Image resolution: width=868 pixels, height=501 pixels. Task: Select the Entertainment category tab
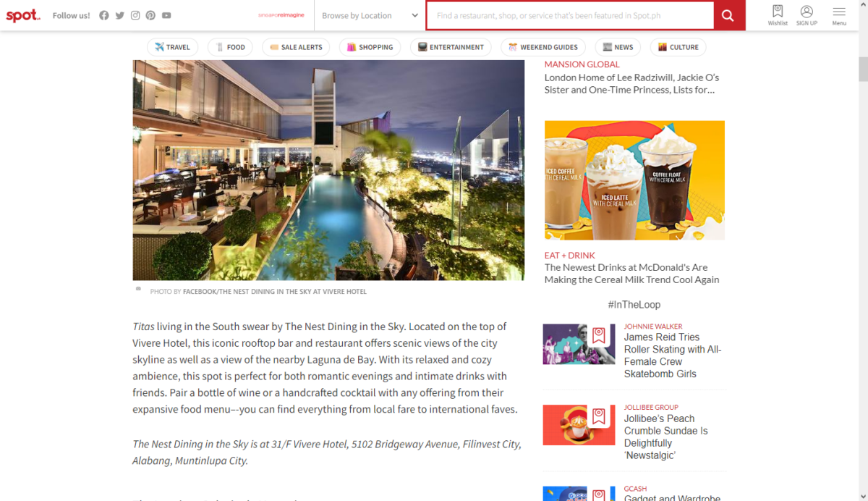[451, 47]
